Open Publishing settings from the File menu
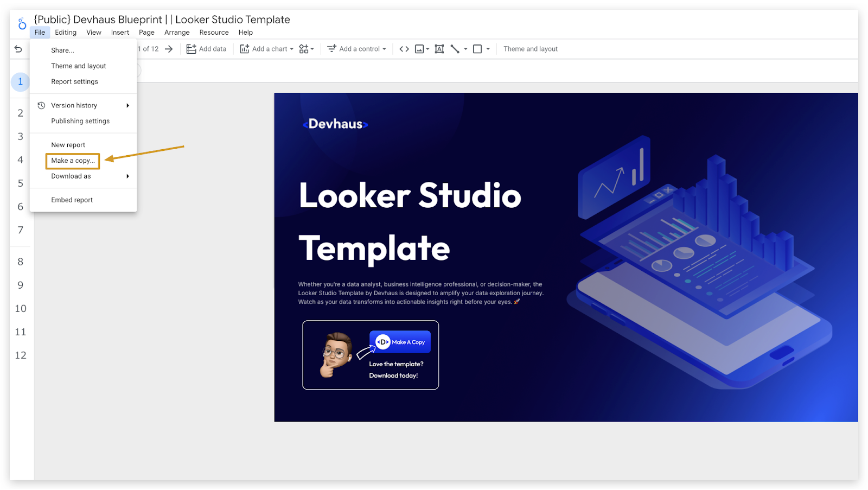The image size is (868, 490). (83, 122)
